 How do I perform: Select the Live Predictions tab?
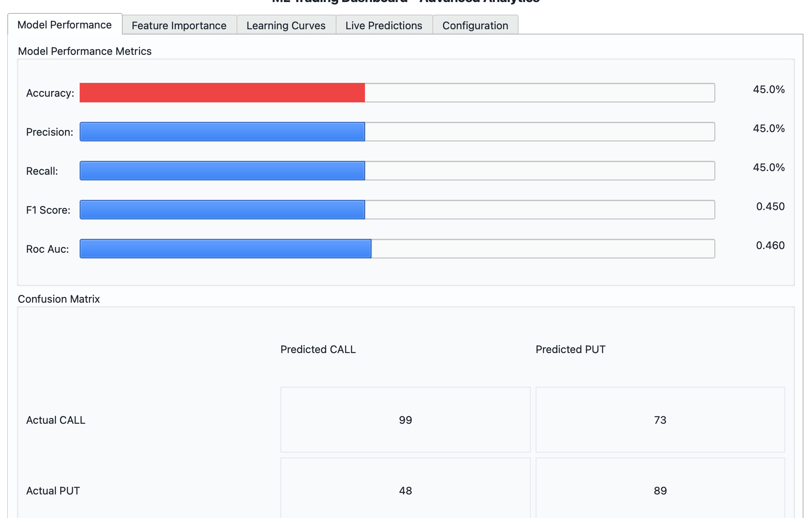384,25
